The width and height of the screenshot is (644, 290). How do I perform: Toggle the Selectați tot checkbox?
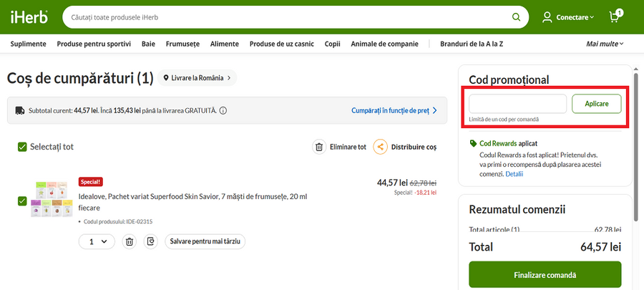(22, 147)
